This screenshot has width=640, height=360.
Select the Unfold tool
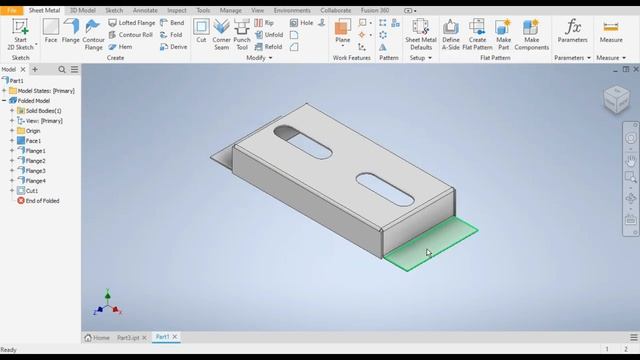point(269,35)
